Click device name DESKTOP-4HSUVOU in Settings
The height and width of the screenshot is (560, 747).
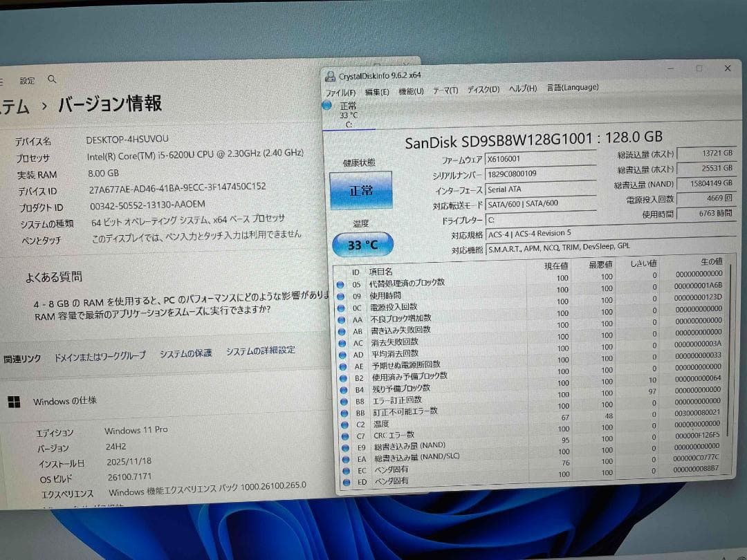127,140
